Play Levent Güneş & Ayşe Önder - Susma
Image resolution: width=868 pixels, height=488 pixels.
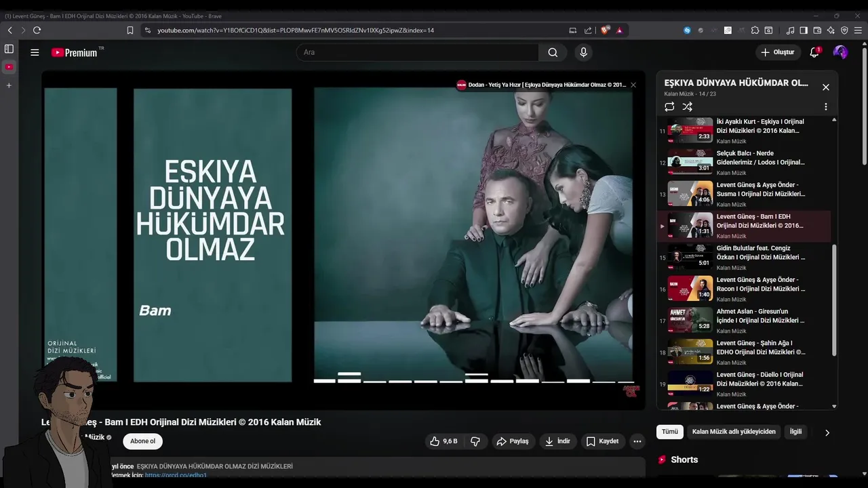(744, 194)
